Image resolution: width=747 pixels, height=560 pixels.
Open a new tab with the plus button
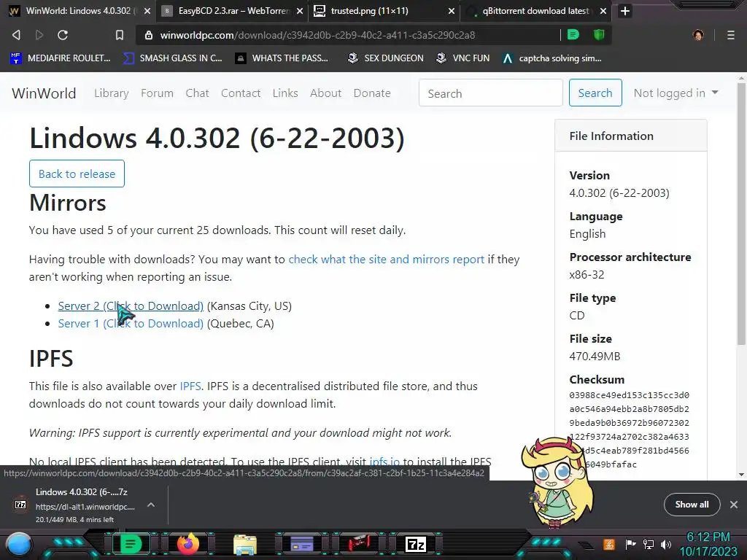pos(625,11)
